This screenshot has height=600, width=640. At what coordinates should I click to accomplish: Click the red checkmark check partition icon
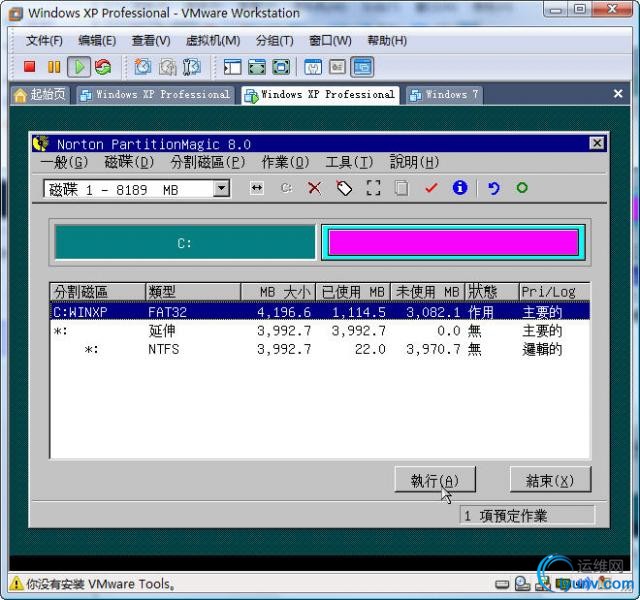click(431, 188)
